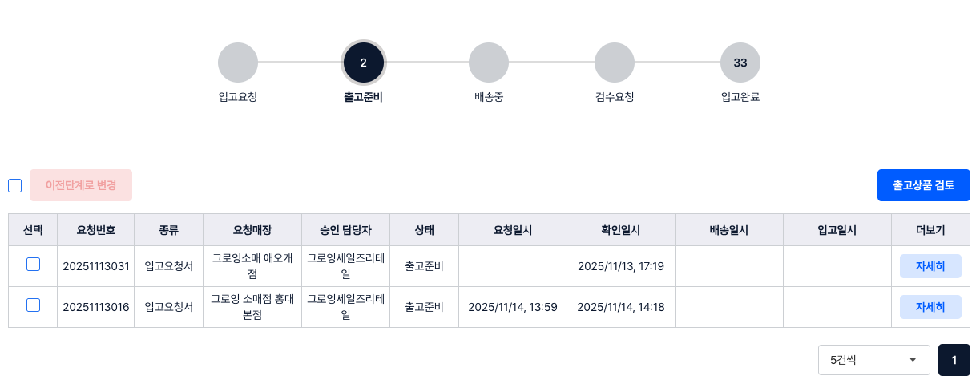Select the 상태 column header

(x=424, y=230)
